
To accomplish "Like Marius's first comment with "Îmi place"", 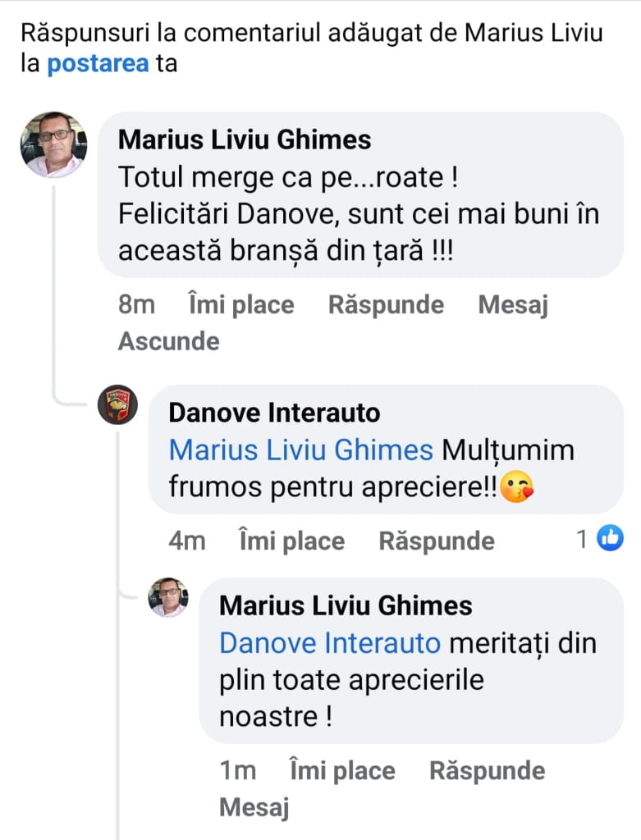I will point(240,305).
